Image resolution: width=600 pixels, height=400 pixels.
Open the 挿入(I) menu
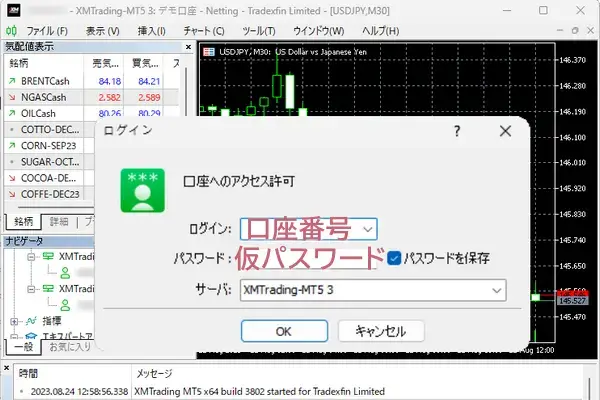point(152,31)
